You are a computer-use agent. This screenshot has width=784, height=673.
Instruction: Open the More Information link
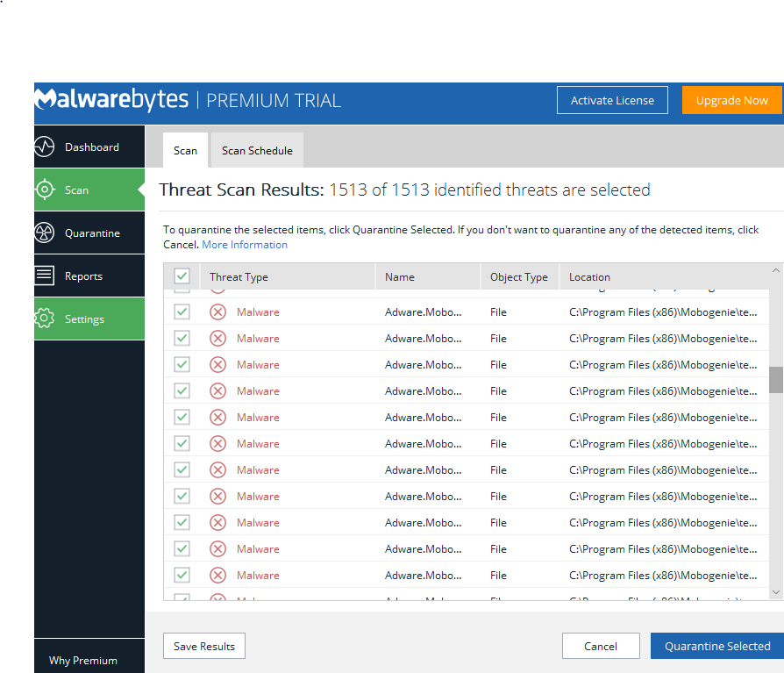pos(245,245)
